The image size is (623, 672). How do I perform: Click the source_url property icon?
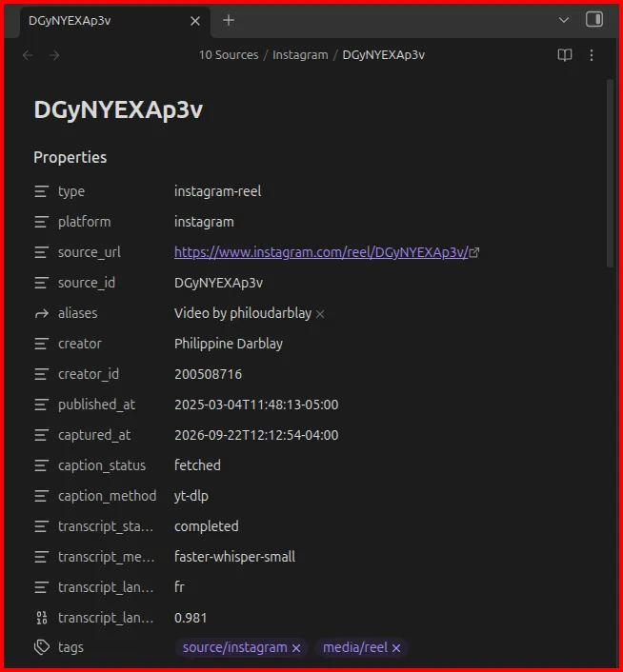click(41, 252)
